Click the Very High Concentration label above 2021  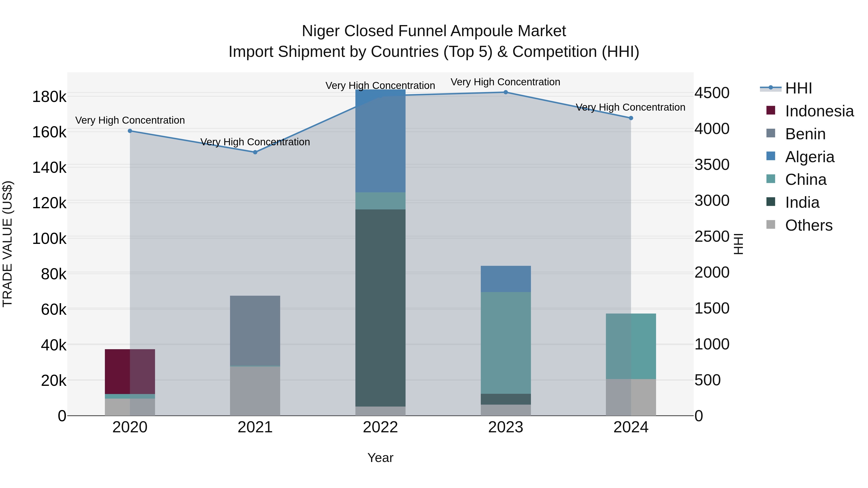(x=255, y=142)
